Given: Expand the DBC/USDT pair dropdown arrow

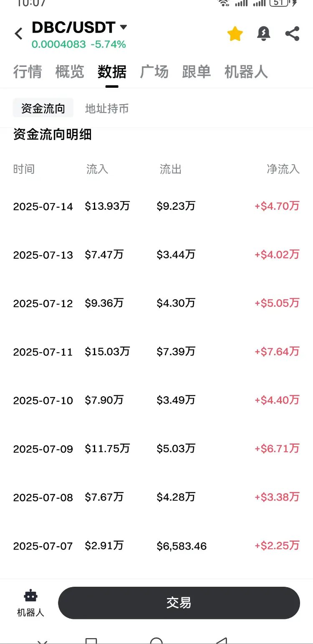Looking at the screenshot, I should tap(123, 27).
